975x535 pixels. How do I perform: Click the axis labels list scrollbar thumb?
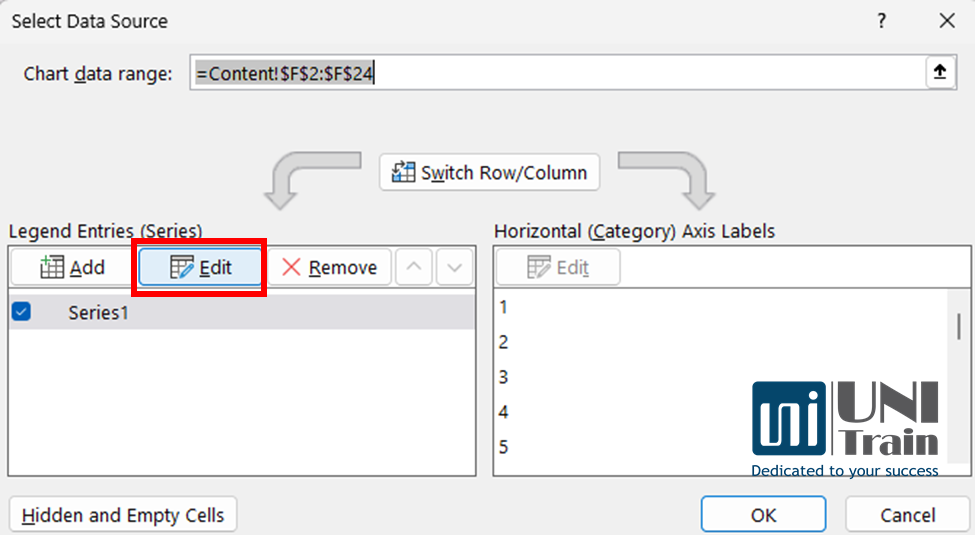[x=959, y=326]
